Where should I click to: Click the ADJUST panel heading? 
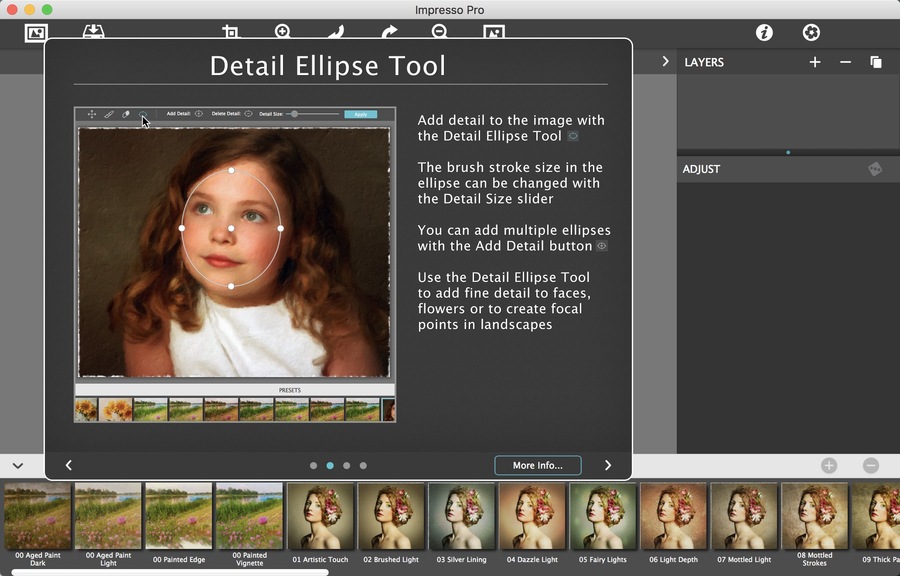click(701, 169)
